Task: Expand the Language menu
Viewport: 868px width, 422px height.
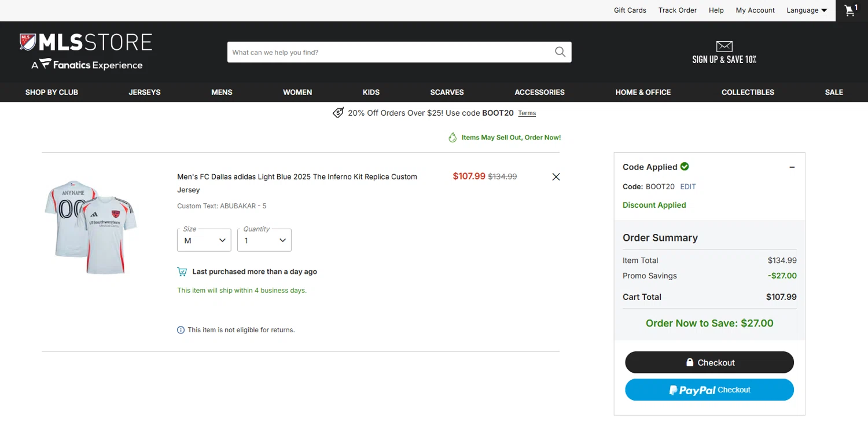Action: 807,10
